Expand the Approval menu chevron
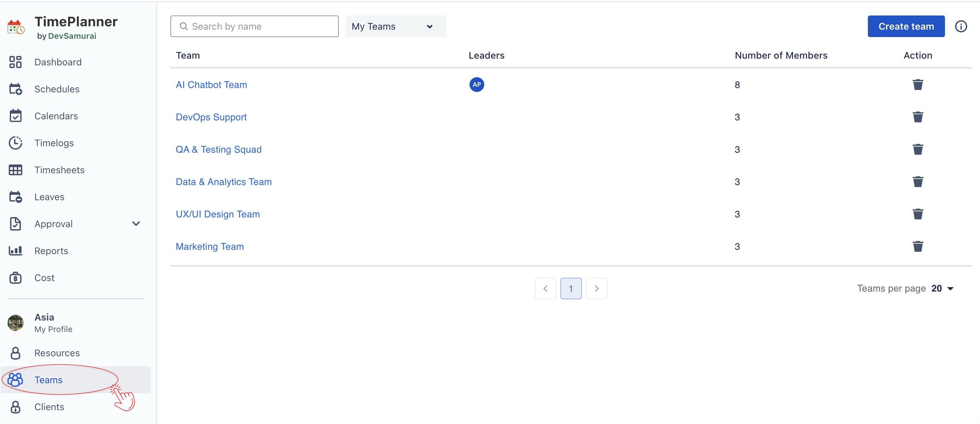Screen dimensions: 980x424 point(136,224)
